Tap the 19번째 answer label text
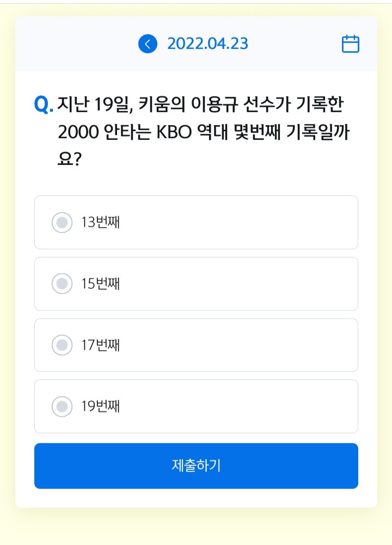The image size is (392, 545). [x=100, y=406]
